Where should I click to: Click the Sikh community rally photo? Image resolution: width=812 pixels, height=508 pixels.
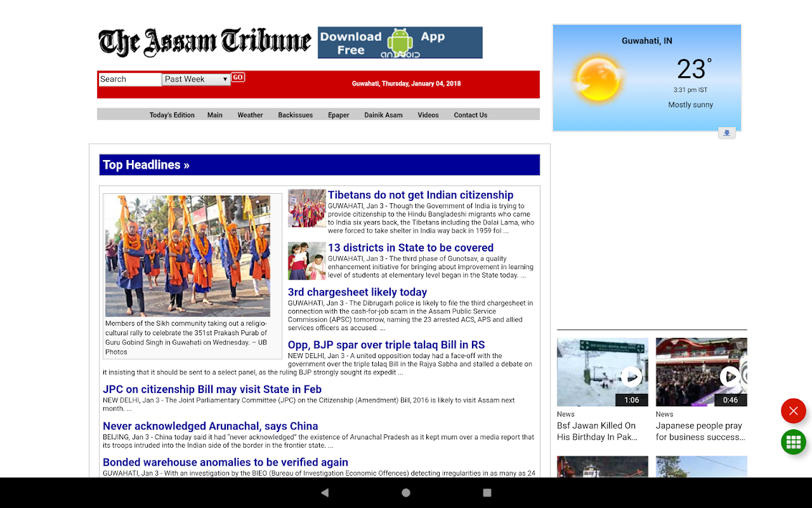[188, 256]
